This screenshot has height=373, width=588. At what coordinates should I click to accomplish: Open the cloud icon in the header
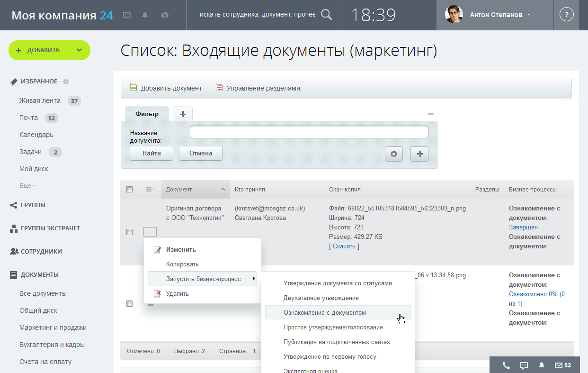(164, 15)
